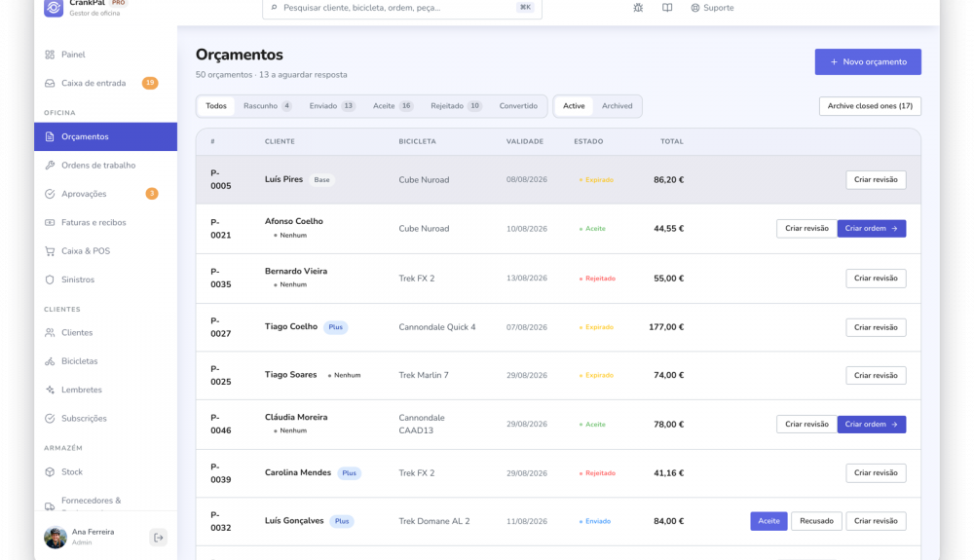Click Criar revisão for Afonso Coelho row
The width and height of the screenshot is (974, 560).
[806, 229]
